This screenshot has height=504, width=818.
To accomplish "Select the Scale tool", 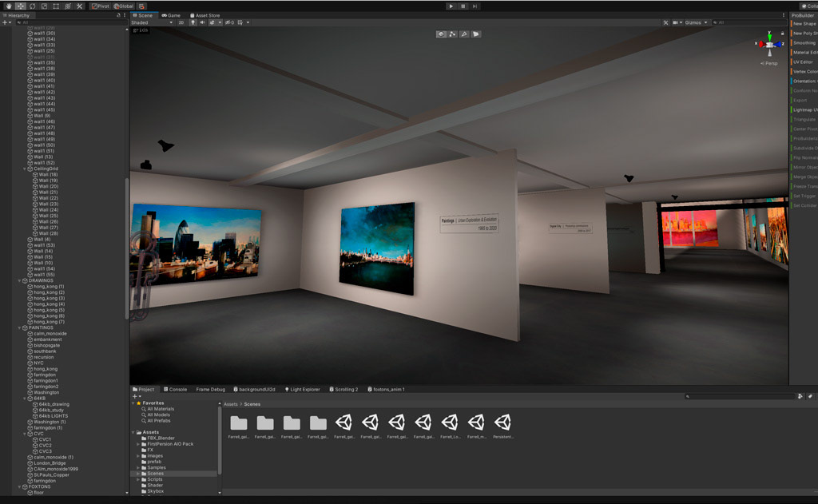I will point(44,6).
